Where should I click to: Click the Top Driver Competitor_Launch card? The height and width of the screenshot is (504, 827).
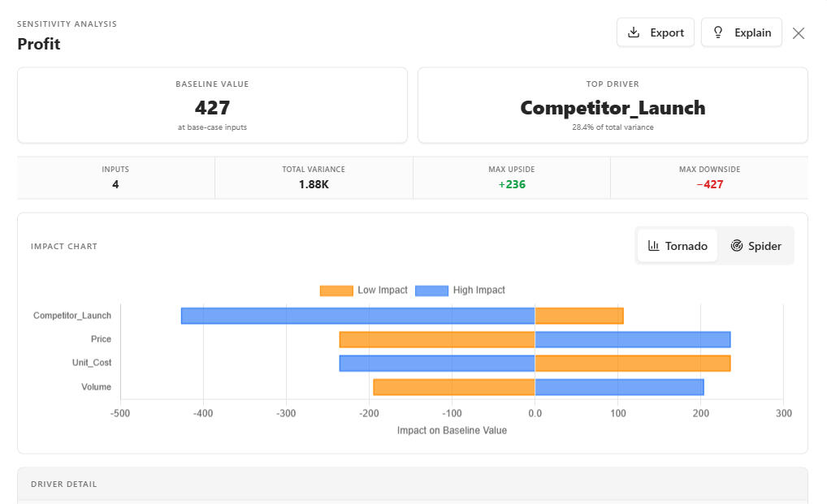click(613, 106)
